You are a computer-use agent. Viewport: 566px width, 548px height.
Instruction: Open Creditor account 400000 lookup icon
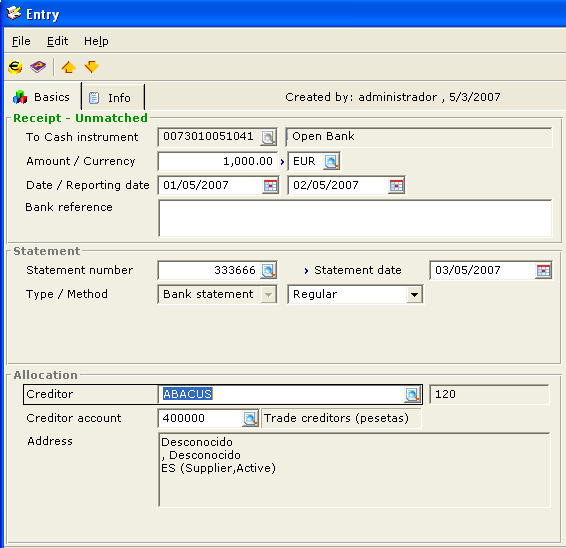(250, 419)
